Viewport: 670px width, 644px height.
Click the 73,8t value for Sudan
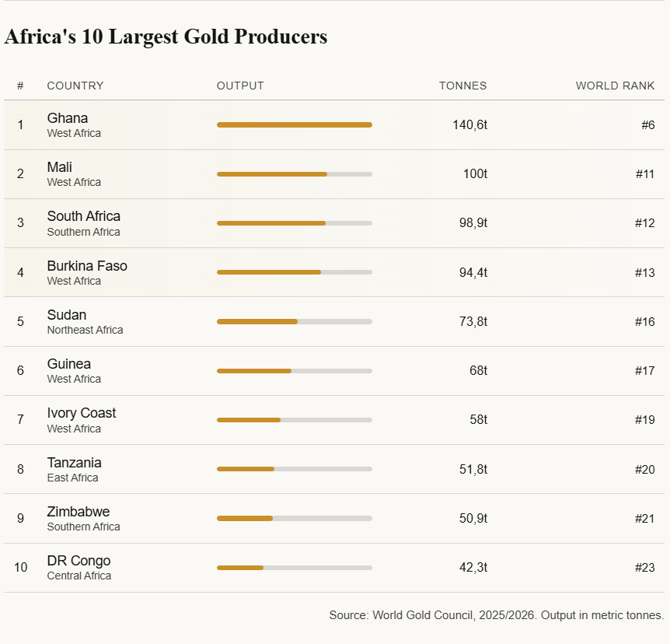(x=473, y=321)
